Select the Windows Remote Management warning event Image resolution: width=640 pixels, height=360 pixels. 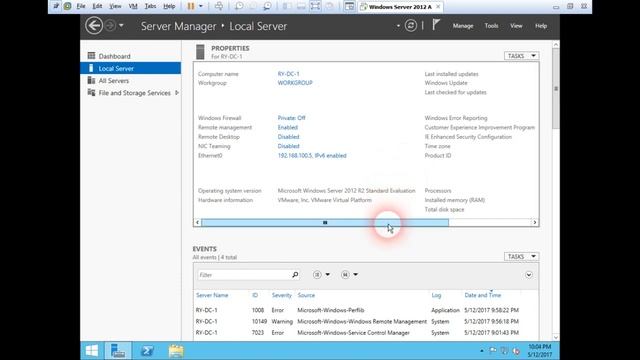click(366, 322)
